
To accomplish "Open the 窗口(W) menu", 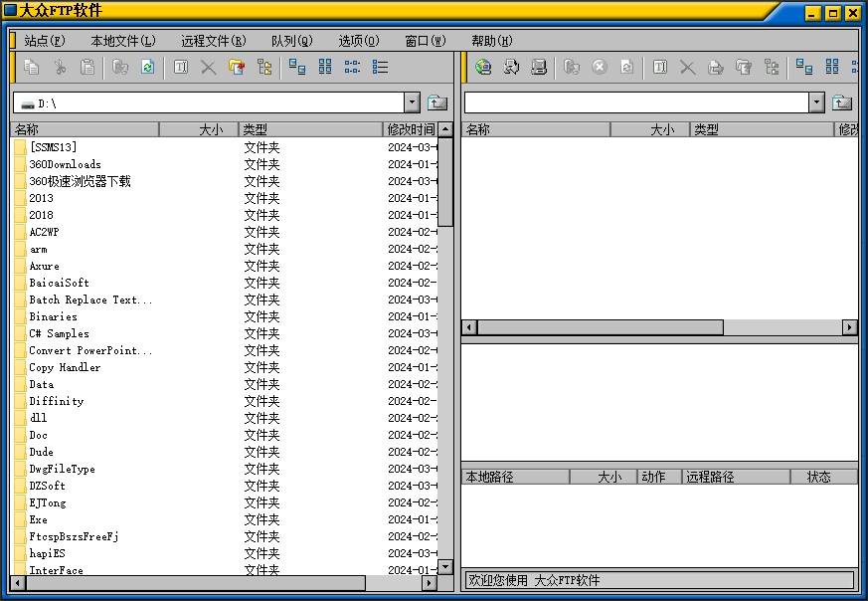I will [x=426, y=41].
